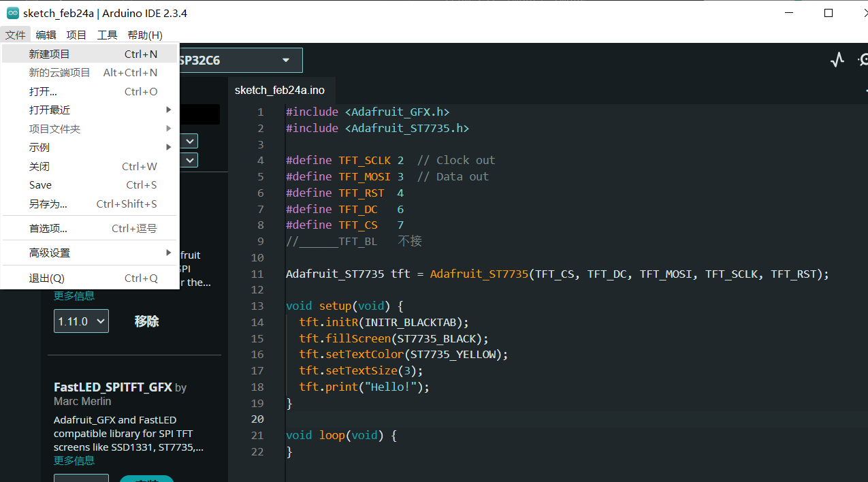The height and width of the screenshot is (482, 868).
Task: Click the #include <Adafruit_ST7735.h> line
Action: (x=378, y=128)
